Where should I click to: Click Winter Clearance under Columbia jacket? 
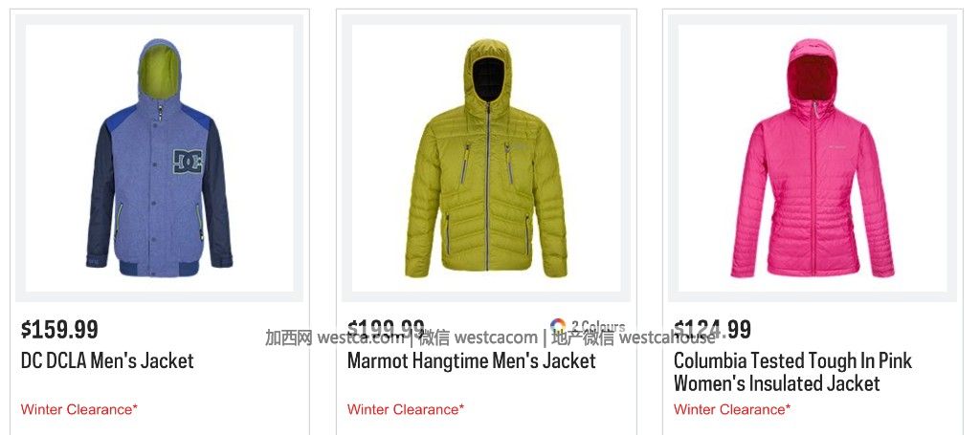pyautogui.click(x=732, y=409)
